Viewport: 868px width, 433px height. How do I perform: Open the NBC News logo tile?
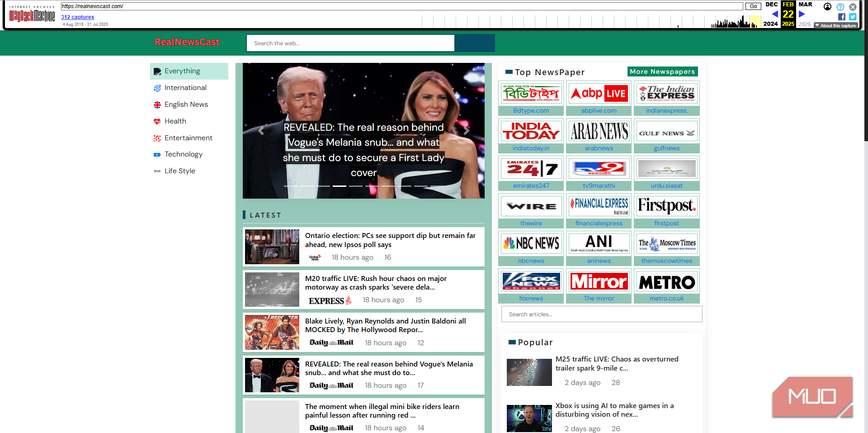531,244
